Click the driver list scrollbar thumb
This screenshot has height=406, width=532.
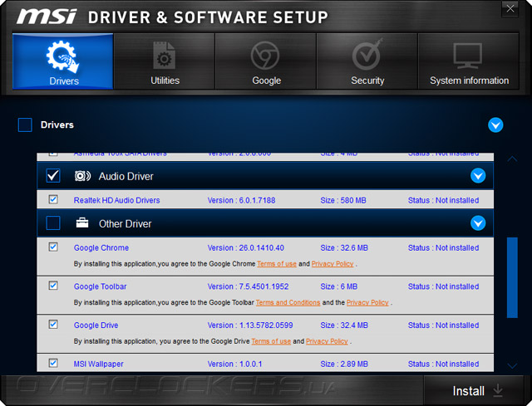(x=512, y=277)
